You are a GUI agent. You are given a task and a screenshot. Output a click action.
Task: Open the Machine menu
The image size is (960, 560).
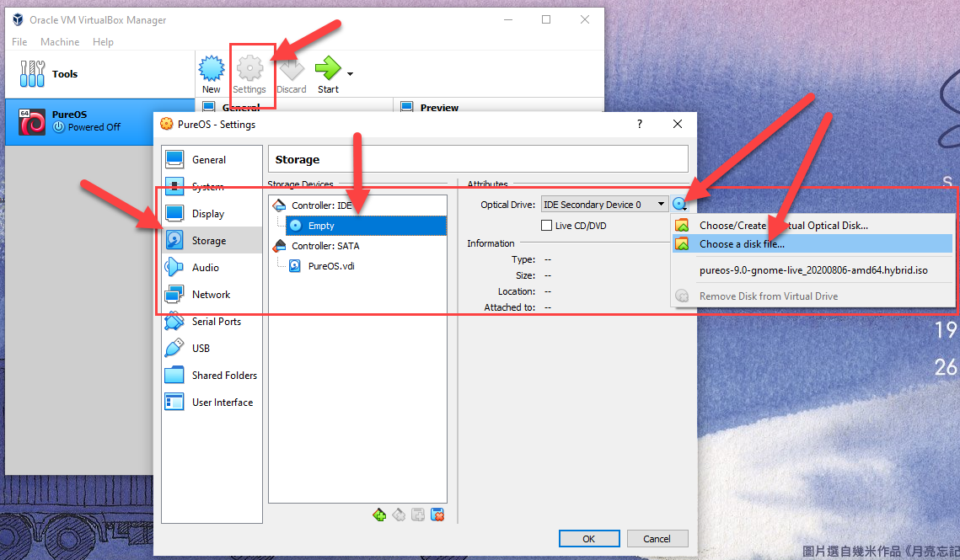pyautogui.click(x=60, y=41)
